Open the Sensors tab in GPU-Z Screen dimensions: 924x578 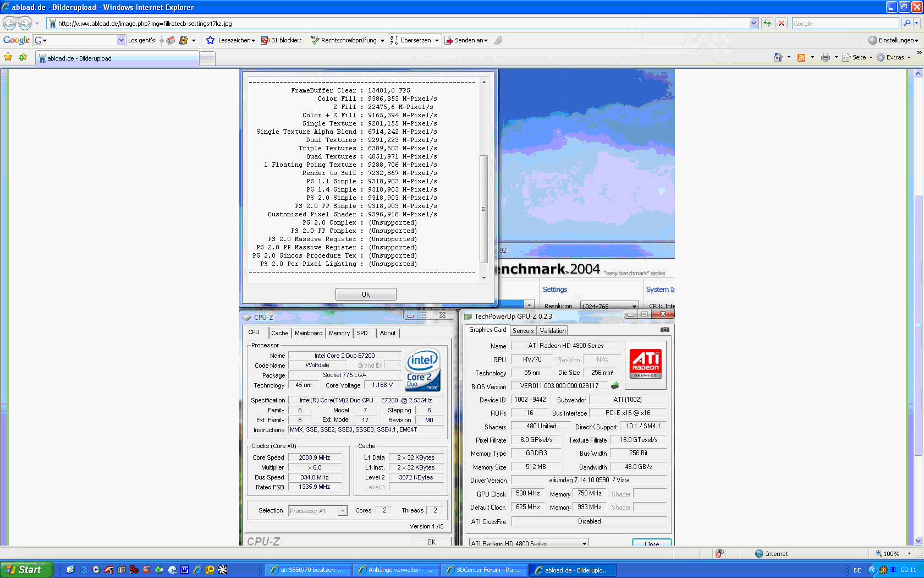point(523,331)
